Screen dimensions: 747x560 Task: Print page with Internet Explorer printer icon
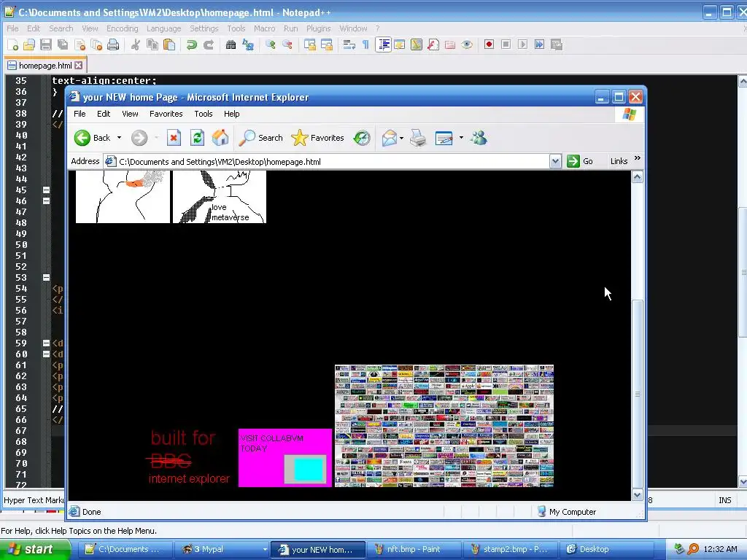point(418,138)
